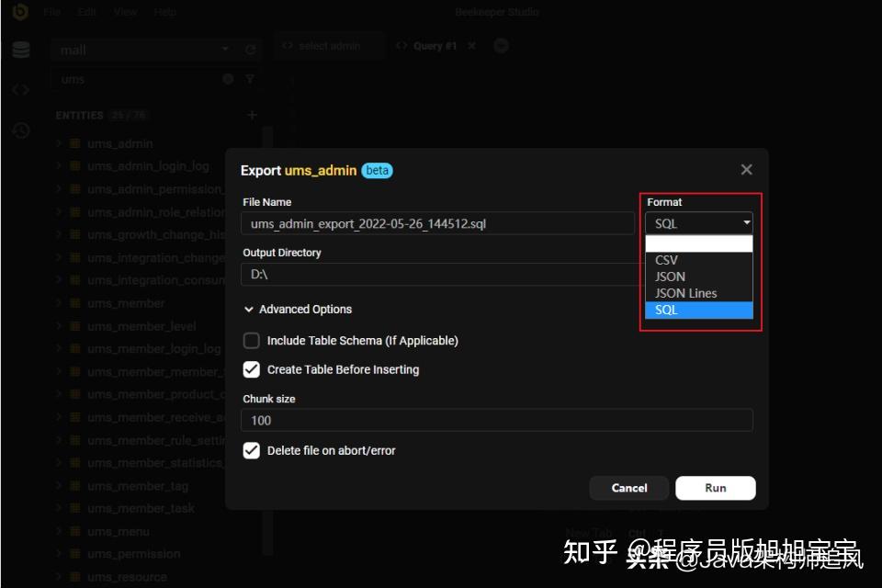The width and height of the screenshot is (882, 588).
Task: Open a new query tab
Action: click(501, 46)
